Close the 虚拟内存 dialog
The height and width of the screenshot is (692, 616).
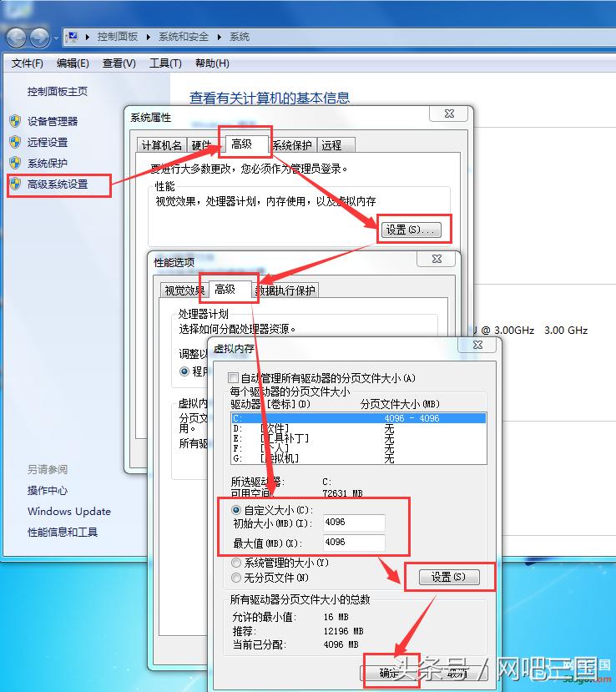[x=478, y=345]
